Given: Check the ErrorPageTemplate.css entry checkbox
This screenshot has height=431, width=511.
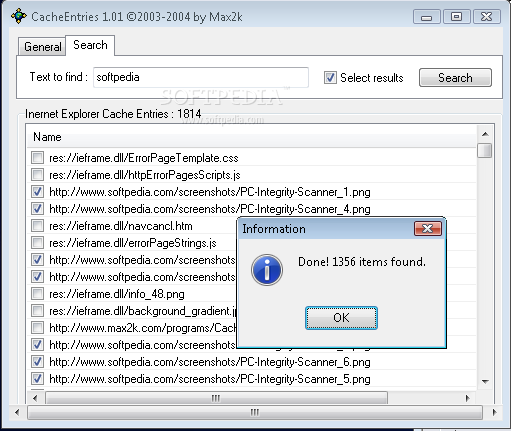Looking at the screenshot, I should click(37, 157).
